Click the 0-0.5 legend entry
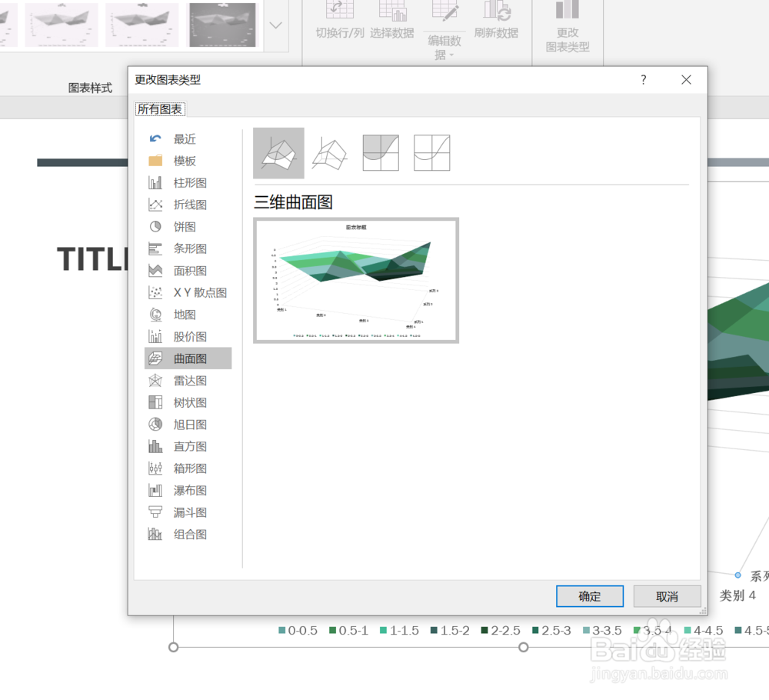The width and height of the screenshot is (769, 700). click(x=298, y=630)
